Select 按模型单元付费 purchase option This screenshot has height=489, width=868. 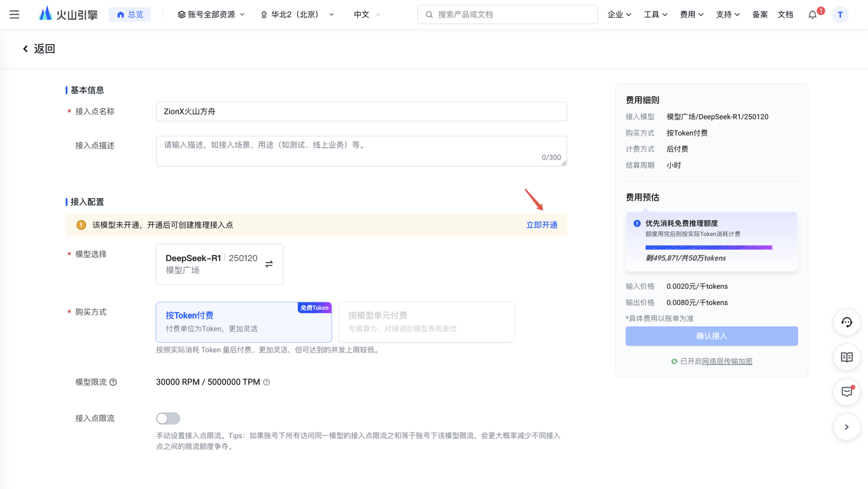(x=426, y=321)
